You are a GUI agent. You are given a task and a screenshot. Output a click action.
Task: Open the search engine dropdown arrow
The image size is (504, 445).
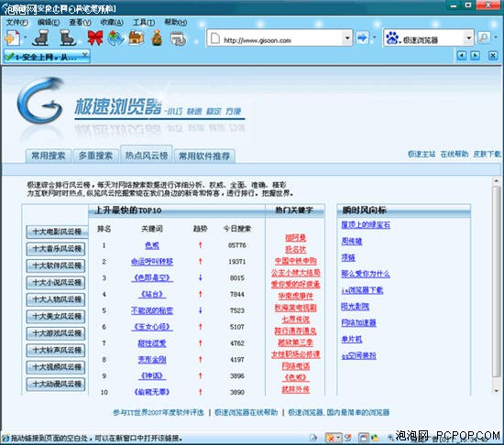(468, 38)
